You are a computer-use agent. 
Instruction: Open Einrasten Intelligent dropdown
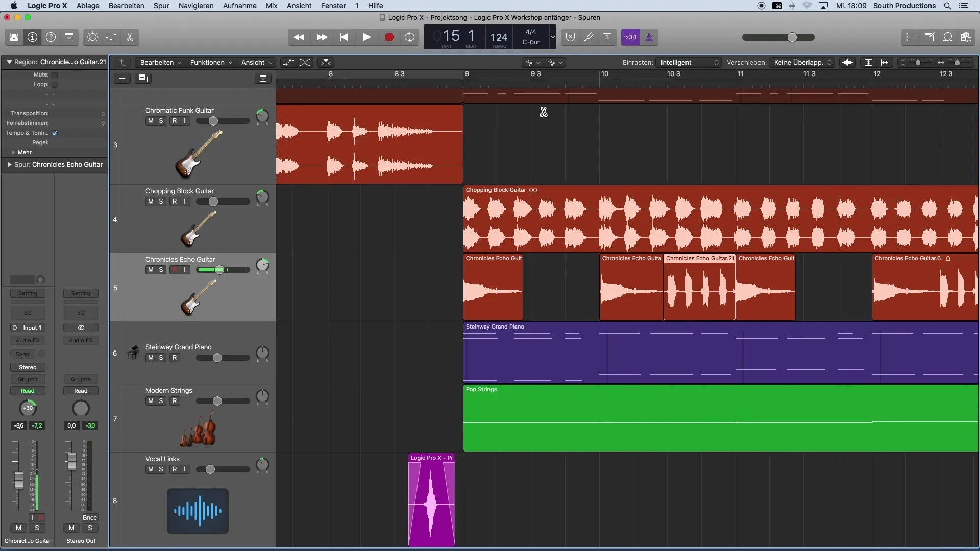(x=689, y=63)
